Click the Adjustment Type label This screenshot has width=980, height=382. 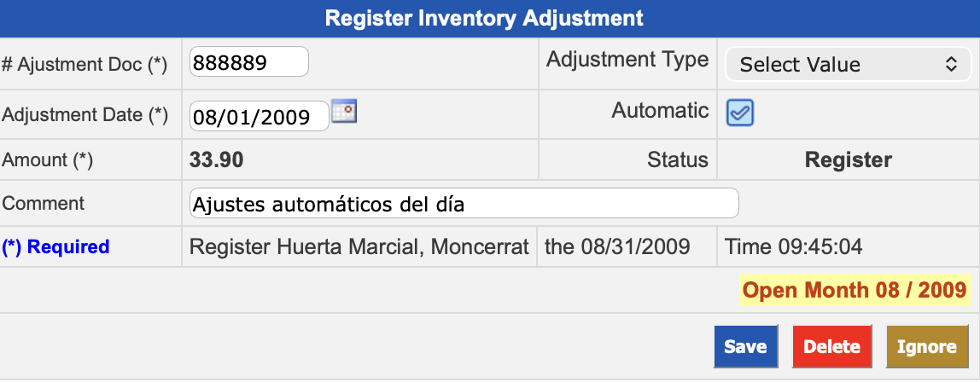click(x=627, y=60)
